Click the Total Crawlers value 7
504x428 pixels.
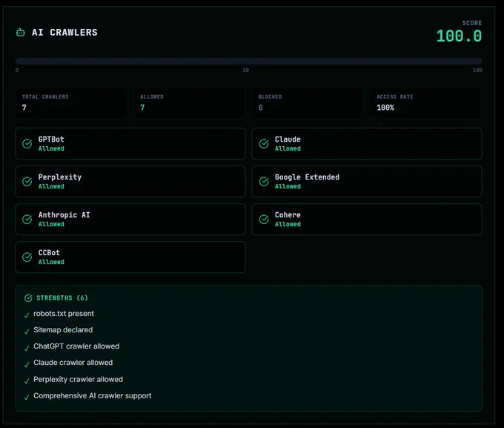click(x=24, y=108)
